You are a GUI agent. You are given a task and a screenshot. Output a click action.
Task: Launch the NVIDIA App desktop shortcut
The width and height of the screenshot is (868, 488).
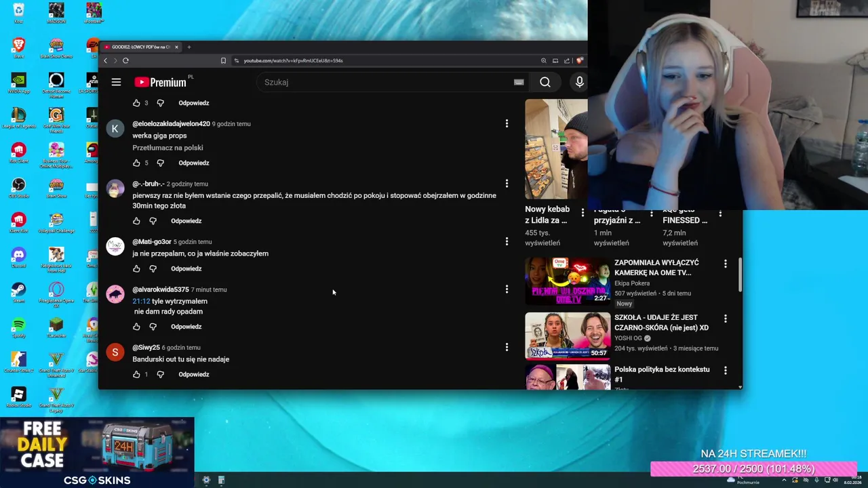(18, 83)
